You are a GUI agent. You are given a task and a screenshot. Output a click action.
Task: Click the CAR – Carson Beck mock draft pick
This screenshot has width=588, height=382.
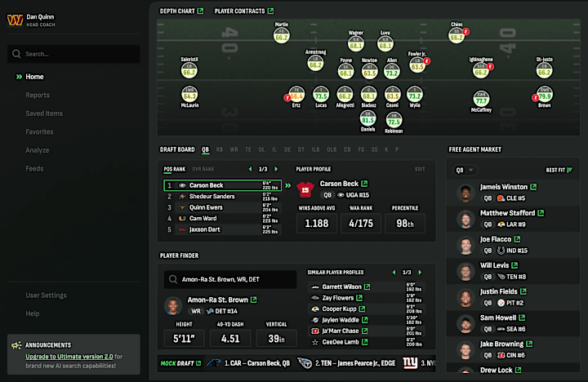[x=248, y=363]
